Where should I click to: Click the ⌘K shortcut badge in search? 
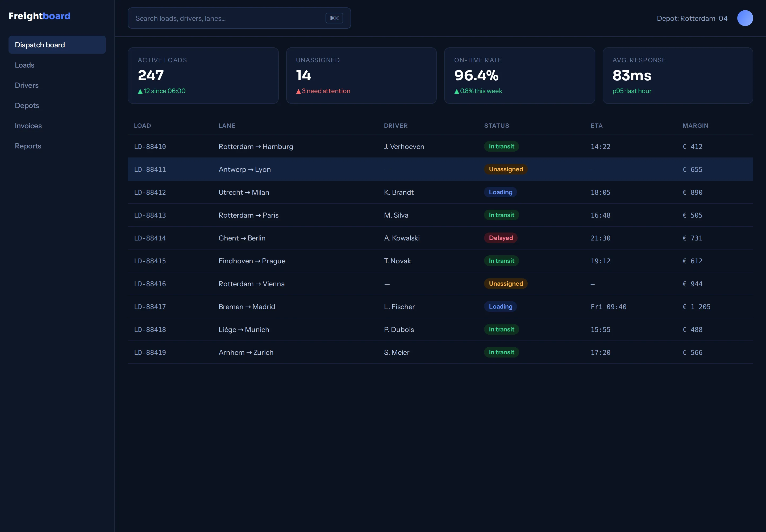(334, 18)
